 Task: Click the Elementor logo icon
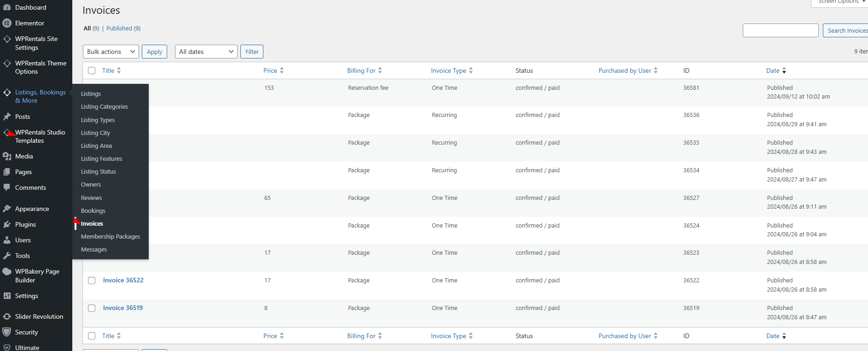7,23
